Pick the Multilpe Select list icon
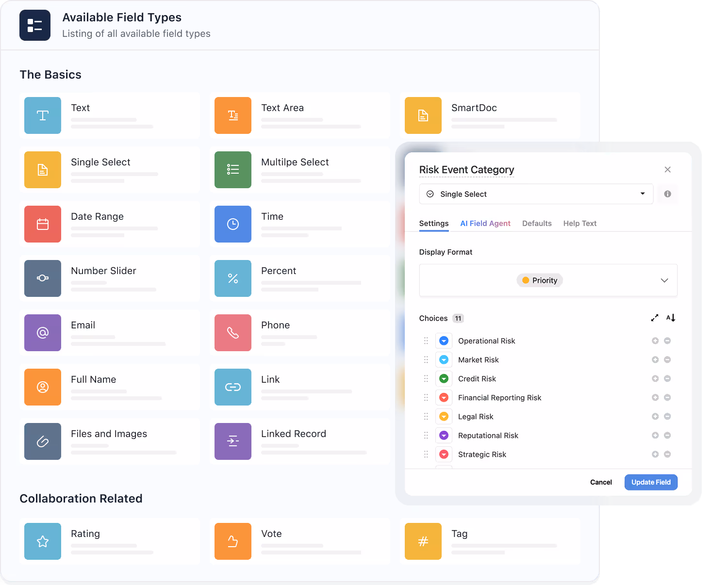This screenshot has height=585, width=728. 233,170
